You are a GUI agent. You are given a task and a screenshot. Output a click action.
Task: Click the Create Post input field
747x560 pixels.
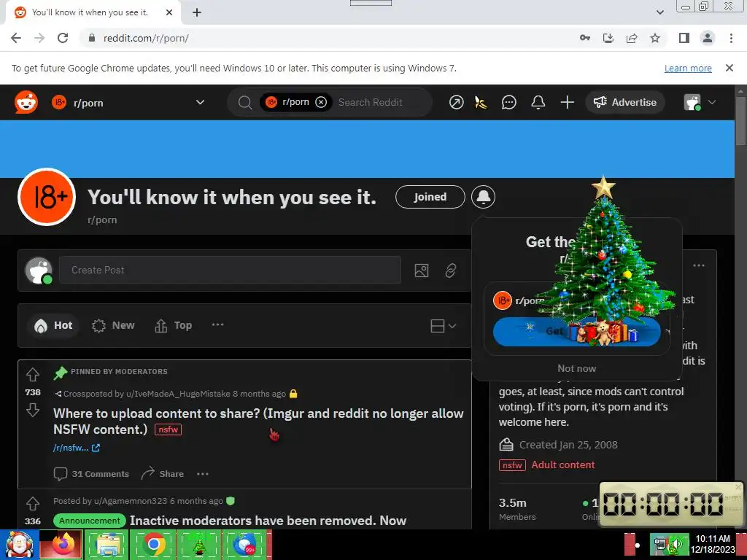[x=230, y=270]
